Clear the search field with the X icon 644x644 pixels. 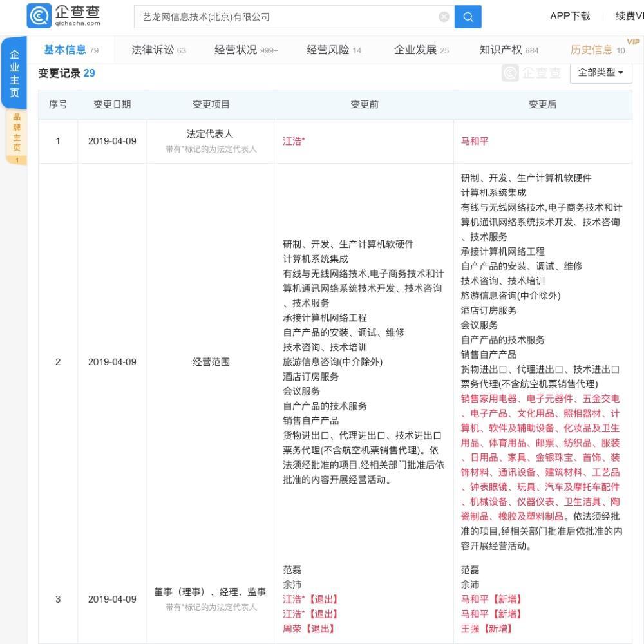[x=444, y=17]
